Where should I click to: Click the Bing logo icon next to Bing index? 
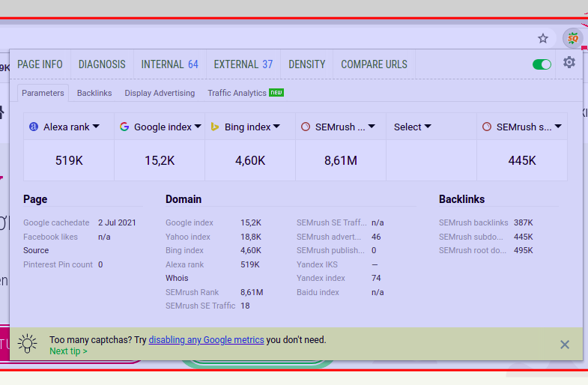[215, 127]
